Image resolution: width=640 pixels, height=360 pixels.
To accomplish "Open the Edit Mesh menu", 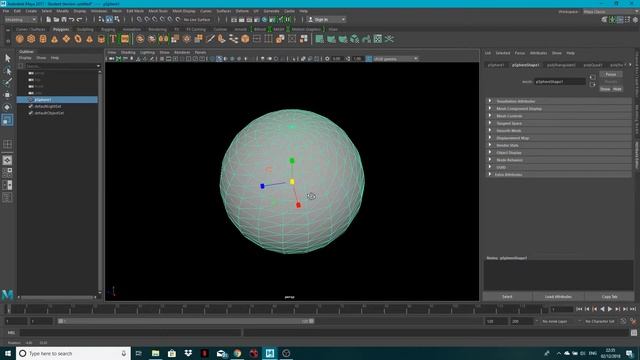I will pos(135,11).
